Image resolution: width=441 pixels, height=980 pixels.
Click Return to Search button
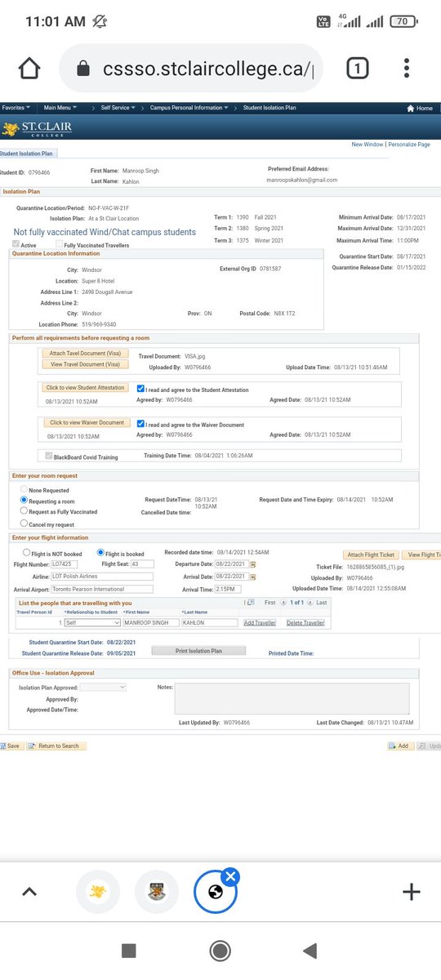[55, 746]
